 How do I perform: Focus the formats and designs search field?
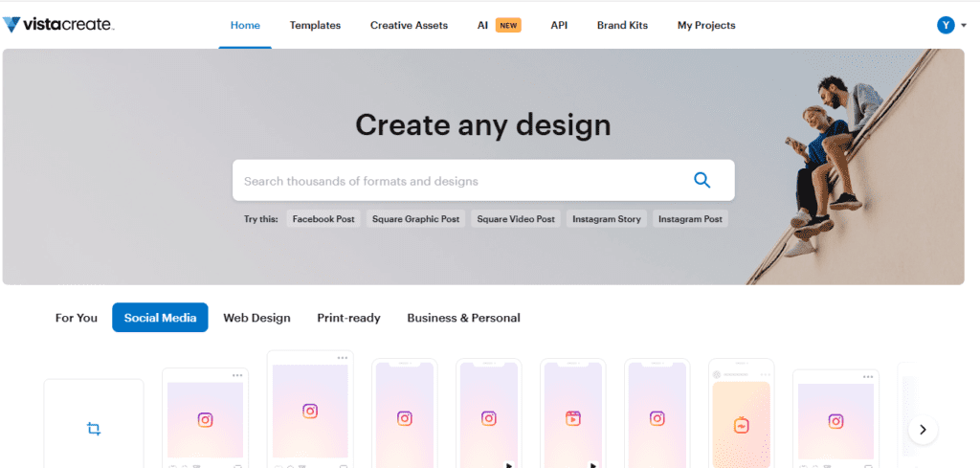pyautogui.click(x=483, y=181)
